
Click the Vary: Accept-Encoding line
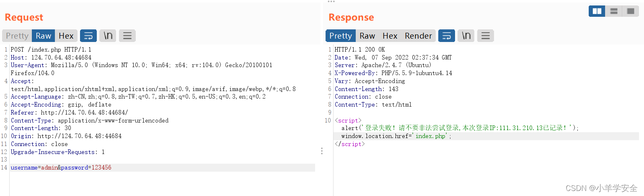click(370, 81)
